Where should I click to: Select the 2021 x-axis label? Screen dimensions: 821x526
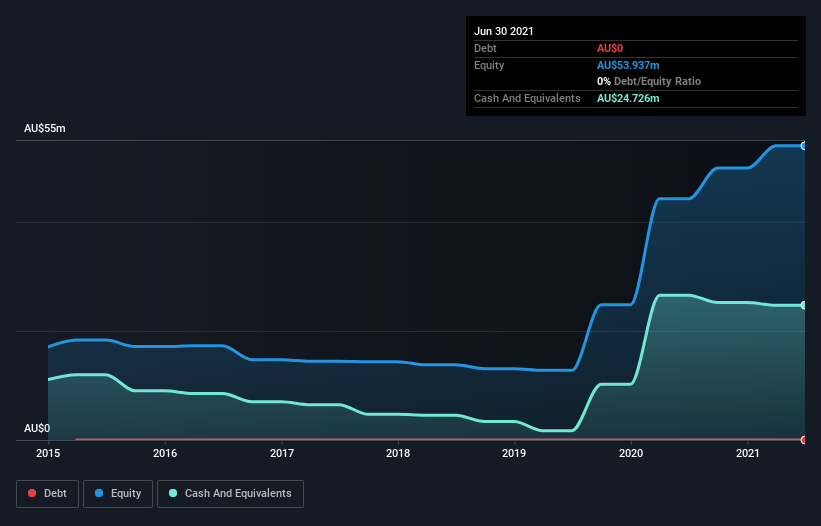tap(748, 453)
